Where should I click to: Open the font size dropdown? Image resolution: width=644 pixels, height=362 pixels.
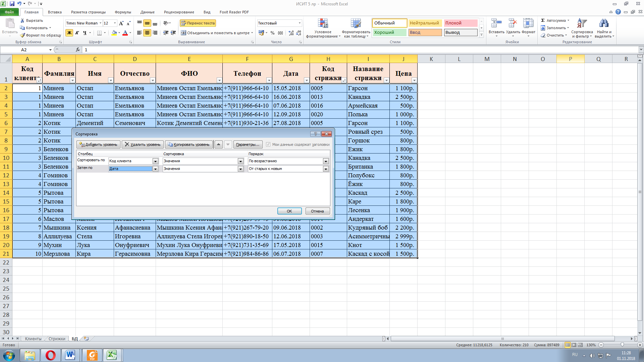pos(115,23)
